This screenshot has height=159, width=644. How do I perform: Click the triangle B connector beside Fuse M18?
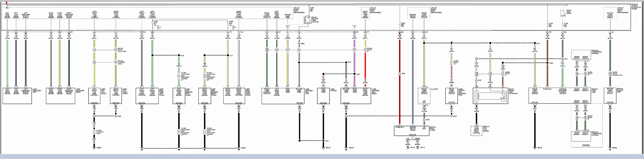[234, 27]
